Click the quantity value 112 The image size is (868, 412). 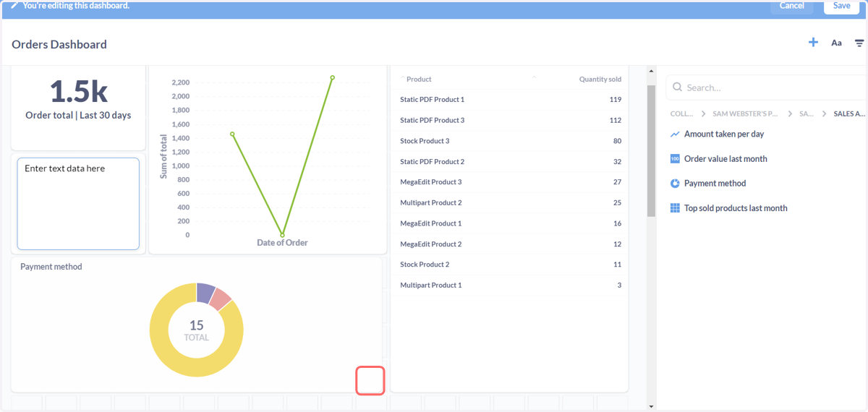(616, 120)
